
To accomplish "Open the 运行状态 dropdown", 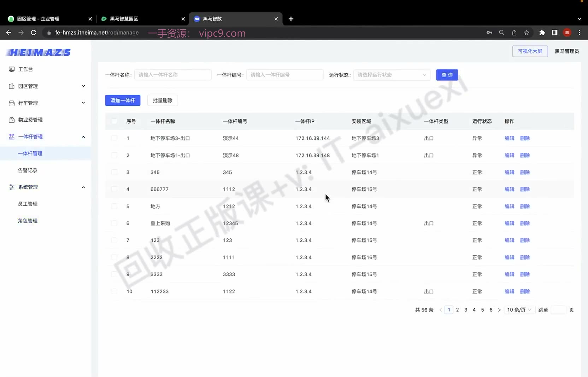I will (x=392, y=75).
